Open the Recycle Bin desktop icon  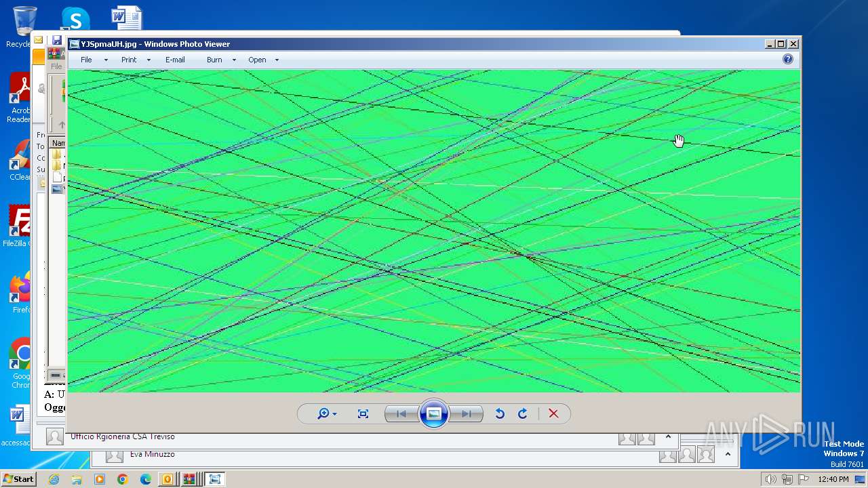tap(24, 27)
